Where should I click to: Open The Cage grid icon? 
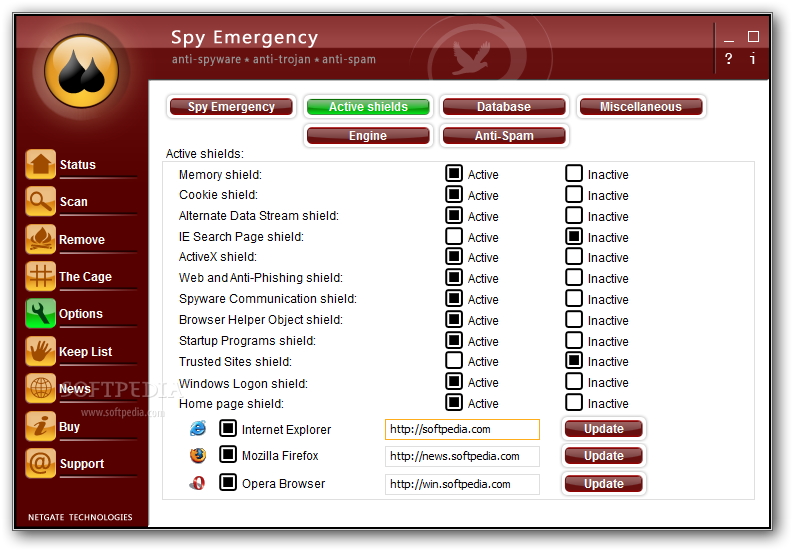(40, 276)
